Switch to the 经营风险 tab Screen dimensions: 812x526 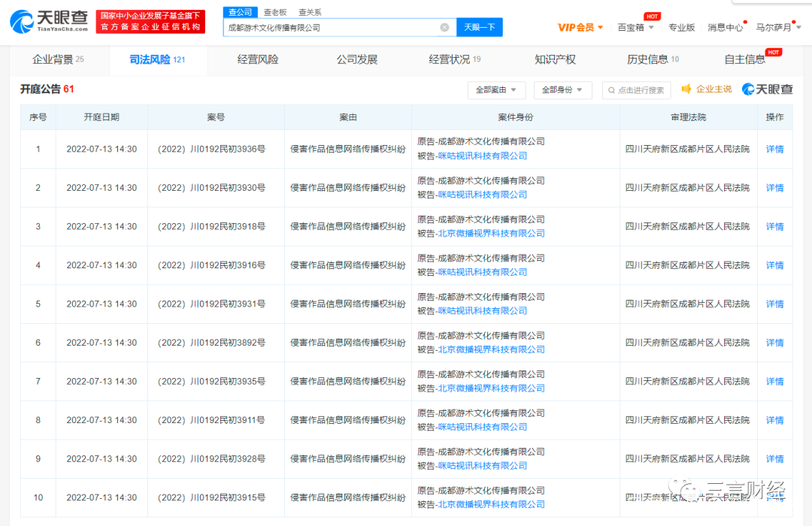pos(258,60)
